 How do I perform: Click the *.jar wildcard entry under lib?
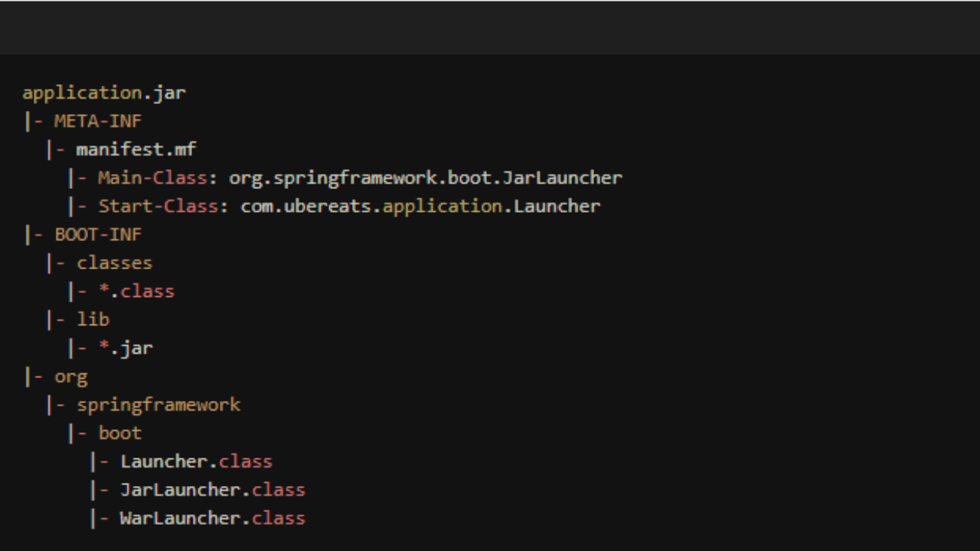[126, 347]
